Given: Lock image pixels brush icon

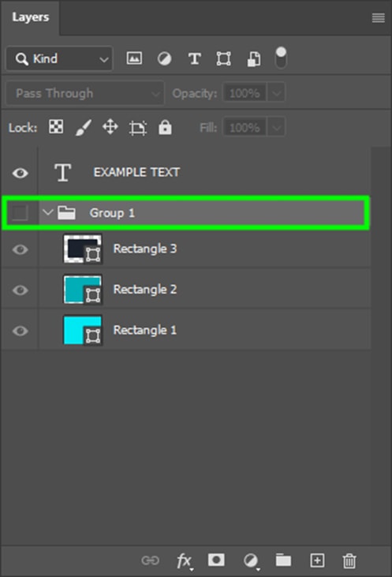Looking at the screenshot, I should pyautogui.click(x=84, y=128).
